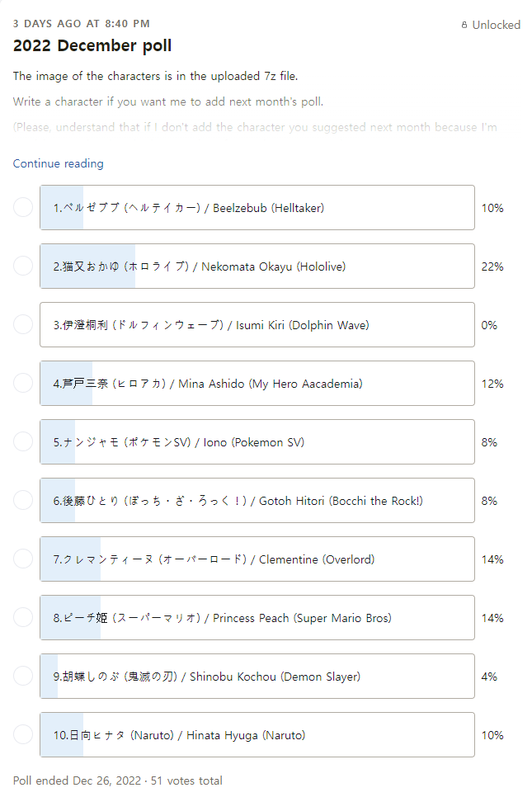Screen dimensions: 532x797
Task: Choose the Princess Peach radio button
Action: pos(23,617)
